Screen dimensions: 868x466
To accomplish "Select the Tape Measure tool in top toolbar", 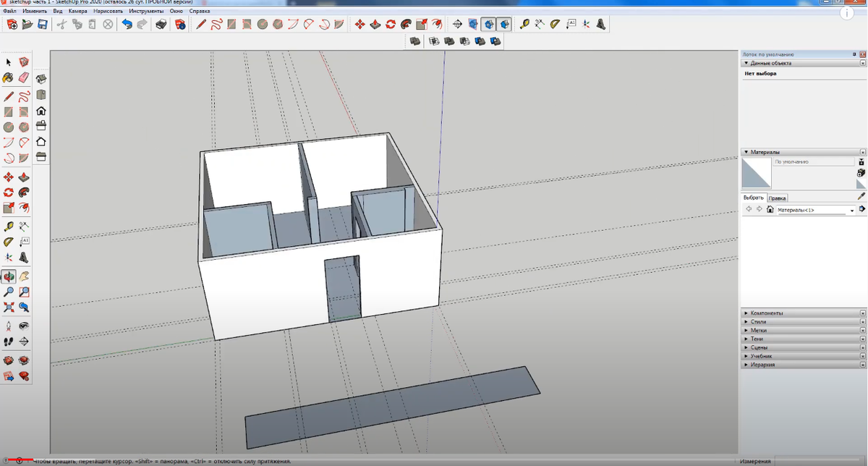I will (524, 25).
